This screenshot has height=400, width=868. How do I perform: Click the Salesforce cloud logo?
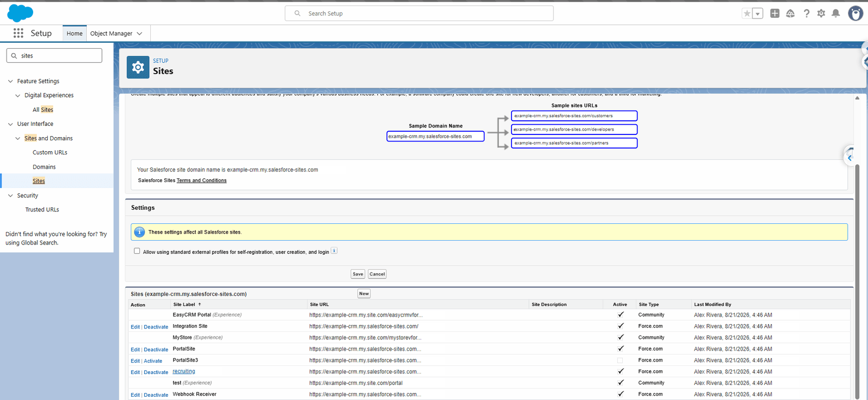click(x=20, y=12)
